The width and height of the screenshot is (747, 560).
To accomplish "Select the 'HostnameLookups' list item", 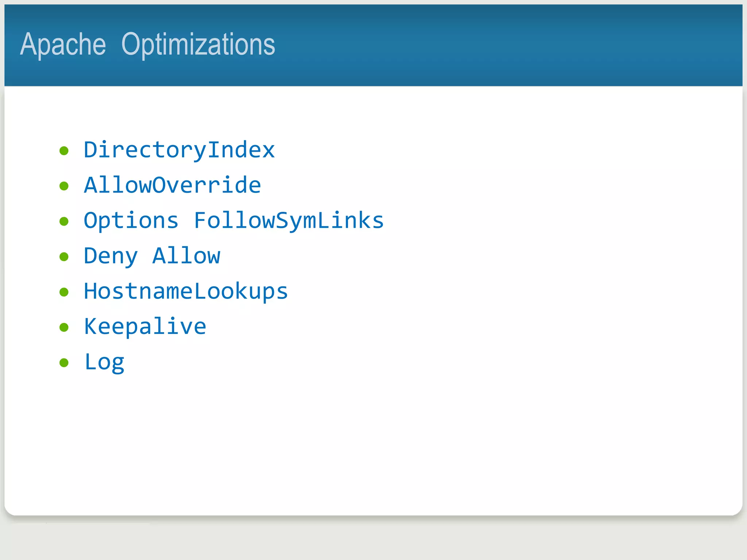I will coord(186,292).
